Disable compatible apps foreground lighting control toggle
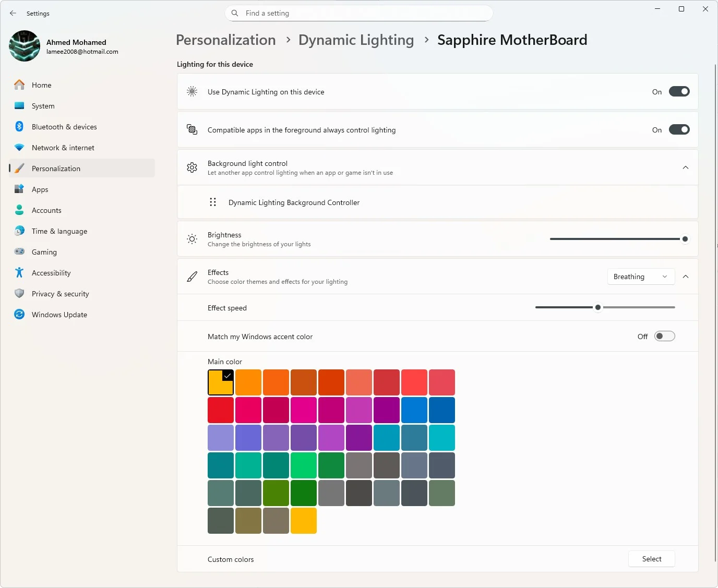Screen dimensions: 718x588 [x=679, y=130]
